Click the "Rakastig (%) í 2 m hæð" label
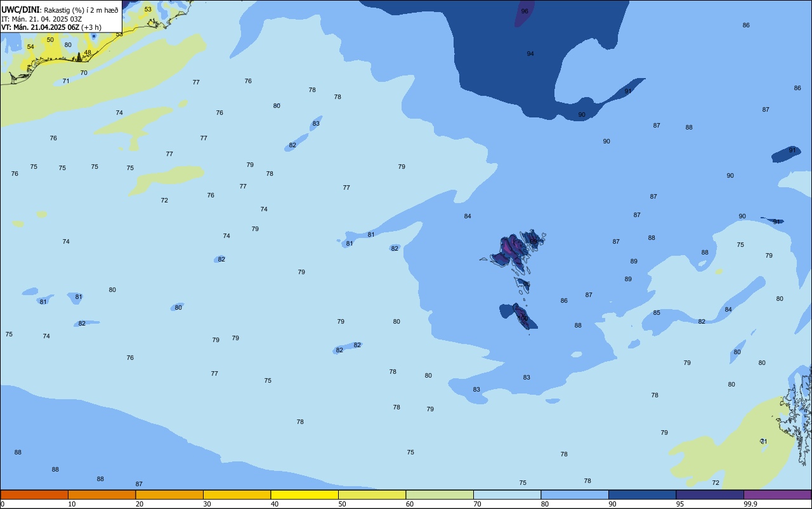 pyautogui.click(x=81, y=10)
